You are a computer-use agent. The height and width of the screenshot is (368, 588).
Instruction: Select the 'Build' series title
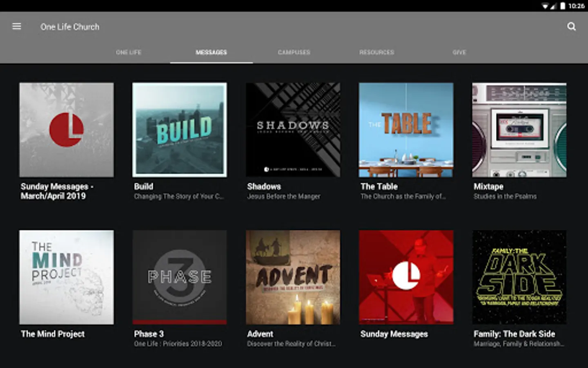[144, 186]
